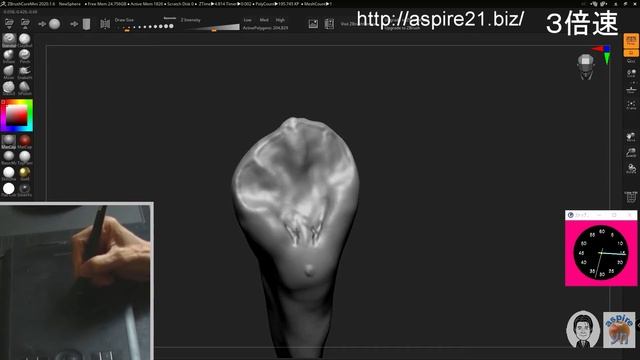This screenshot has width=640, height=360.
Task: Click the Frame icon on right shelf
Action: pos(631,105)
